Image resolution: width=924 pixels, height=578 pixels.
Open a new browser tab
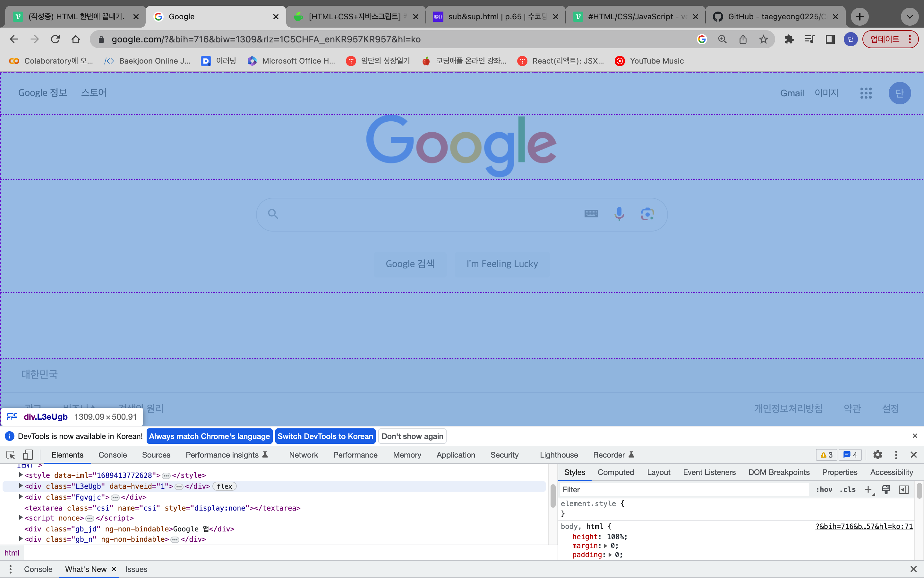[860, 16]
